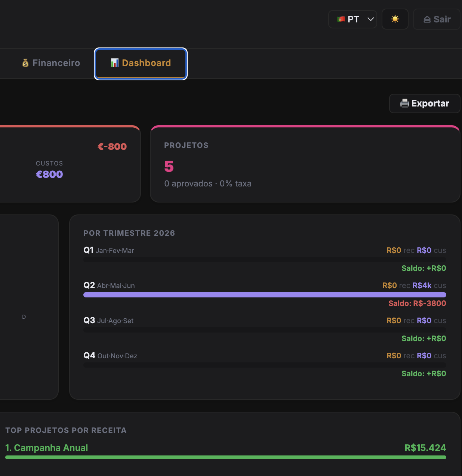The height and width of the screenshot is (476, 462).
Task: Click TOP PROJETOS POR RECEITA heading
Action: coord(66,430)
